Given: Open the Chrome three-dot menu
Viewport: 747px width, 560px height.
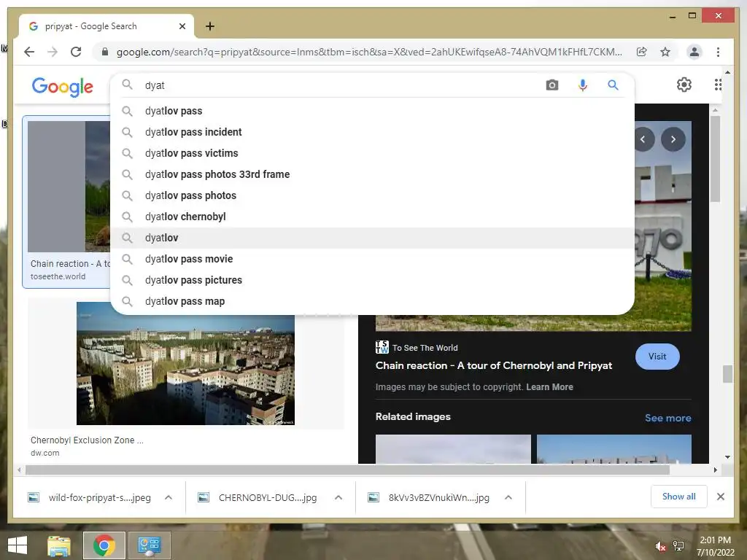Looking at the screenshot, I should 718,52.
